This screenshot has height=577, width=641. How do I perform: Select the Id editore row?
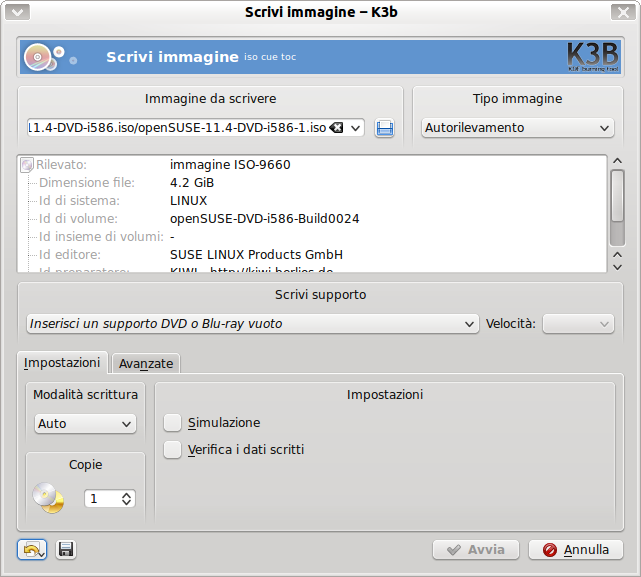(x=313, y=255)
